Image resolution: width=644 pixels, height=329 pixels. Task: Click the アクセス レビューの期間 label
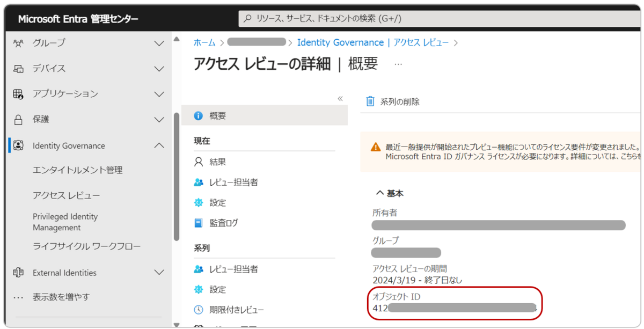tap(409, 268)
